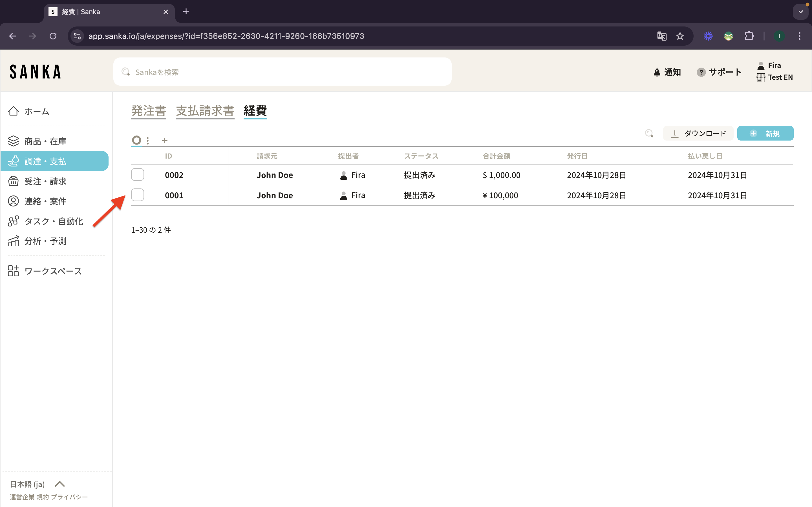Check the checkbox for expense 0001
The image size is (812, 507).
[x=138, y=195]
